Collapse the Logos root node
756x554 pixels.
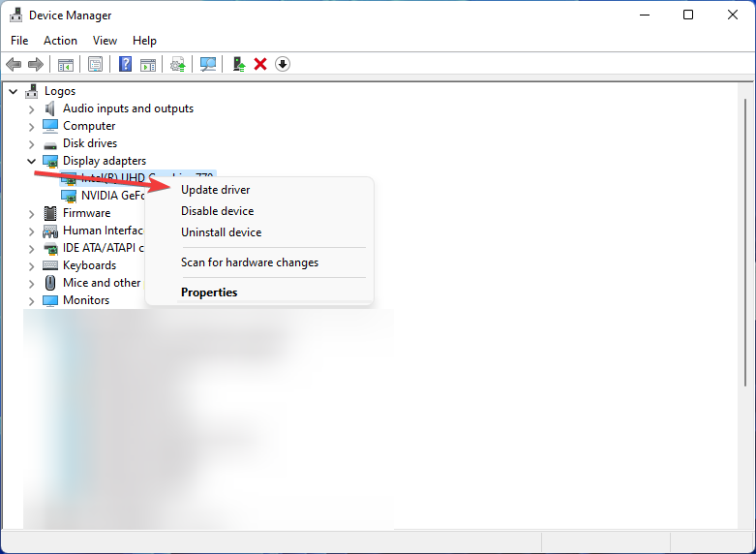tap(14, 91)
